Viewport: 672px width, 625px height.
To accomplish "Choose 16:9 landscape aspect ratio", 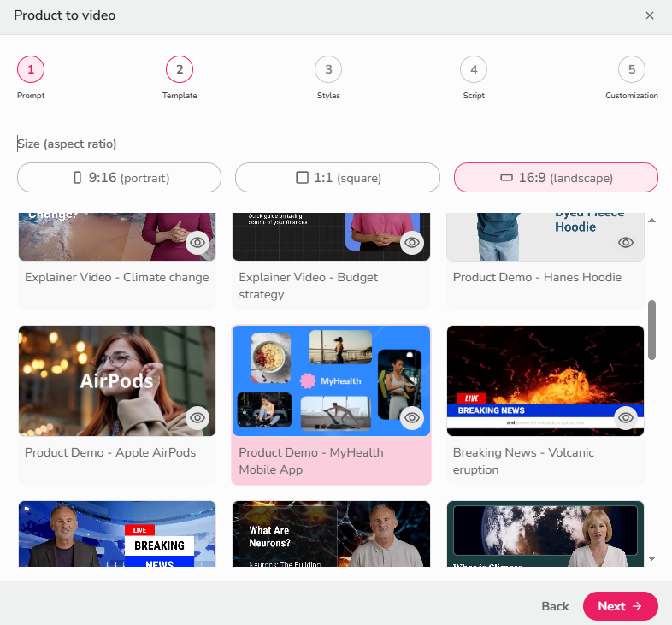I will [556, 178].
